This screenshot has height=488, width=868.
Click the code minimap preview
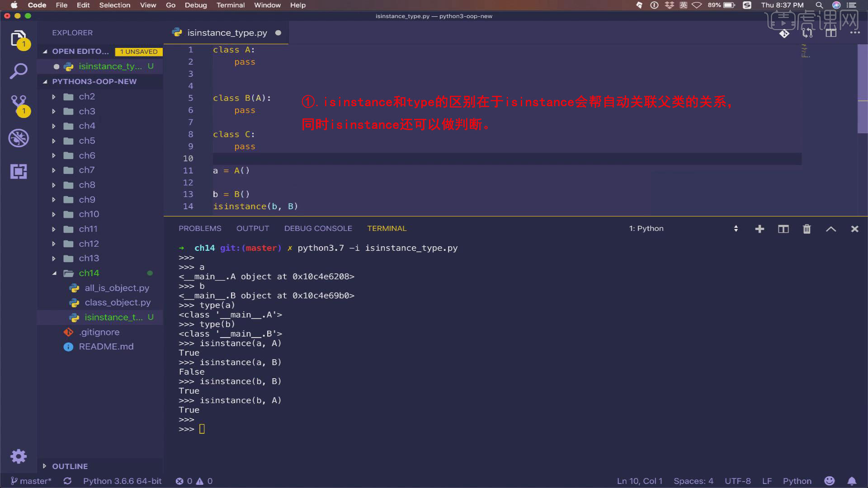[x=806, y=51]
